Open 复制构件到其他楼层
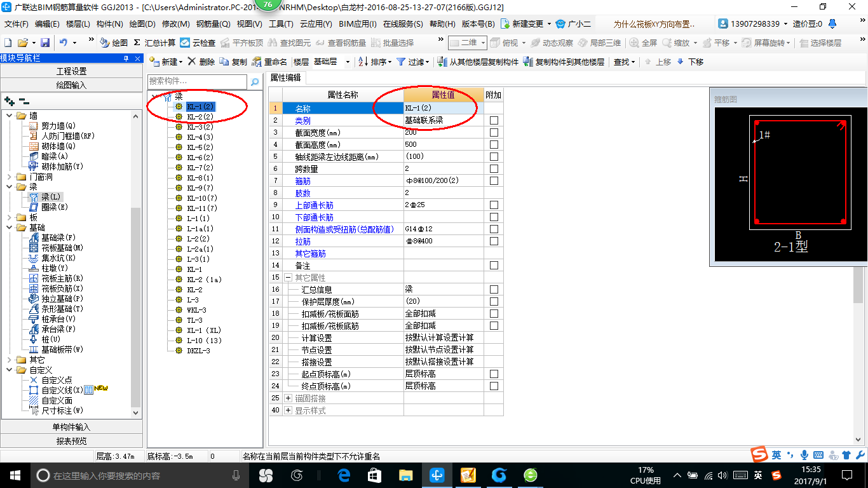 [564, 62]
